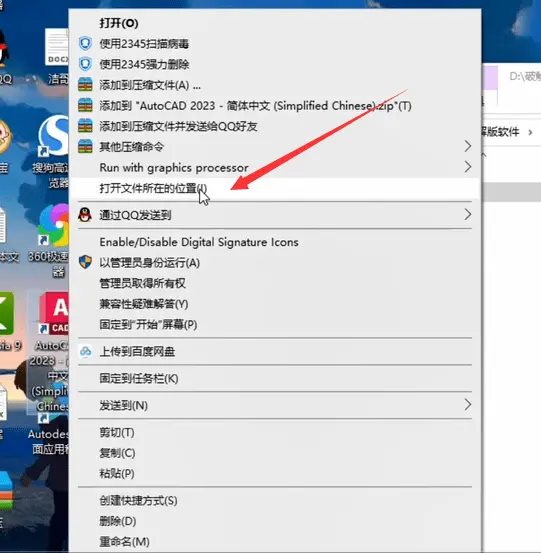Click archive icon beside AutoCAD 2023 zip entry
This screenshot has width=541, height=553.
point(85,105)
